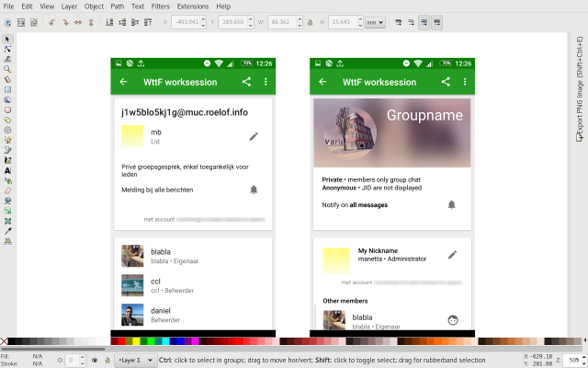Select the Rectangle shape tool

pyautogui.click(x=7, y=88)
